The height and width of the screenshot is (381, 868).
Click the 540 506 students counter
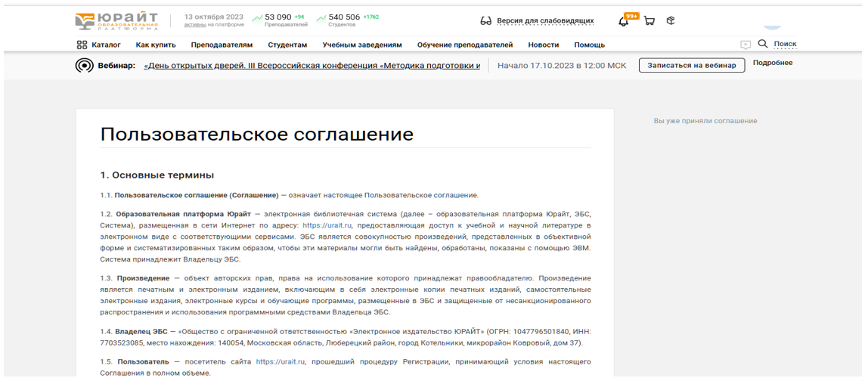(344, 17)
